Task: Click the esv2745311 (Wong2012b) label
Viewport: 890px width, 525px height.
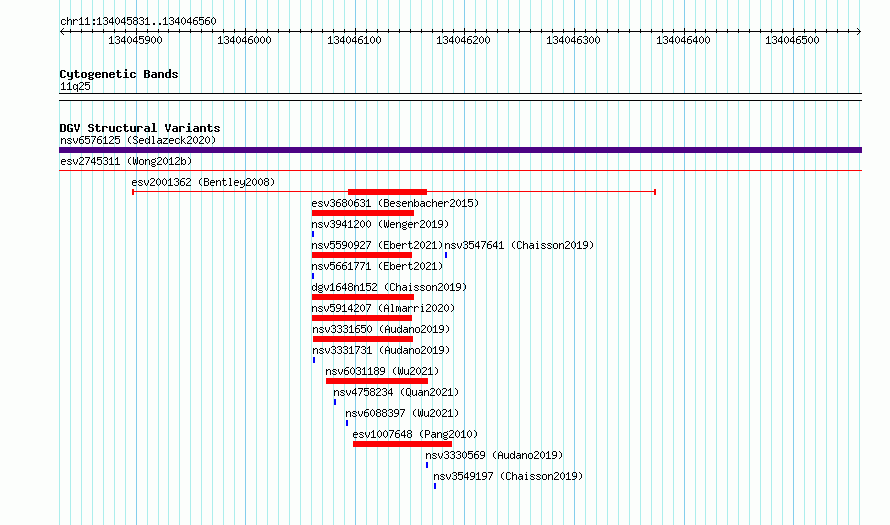Action: click(126, 161)
